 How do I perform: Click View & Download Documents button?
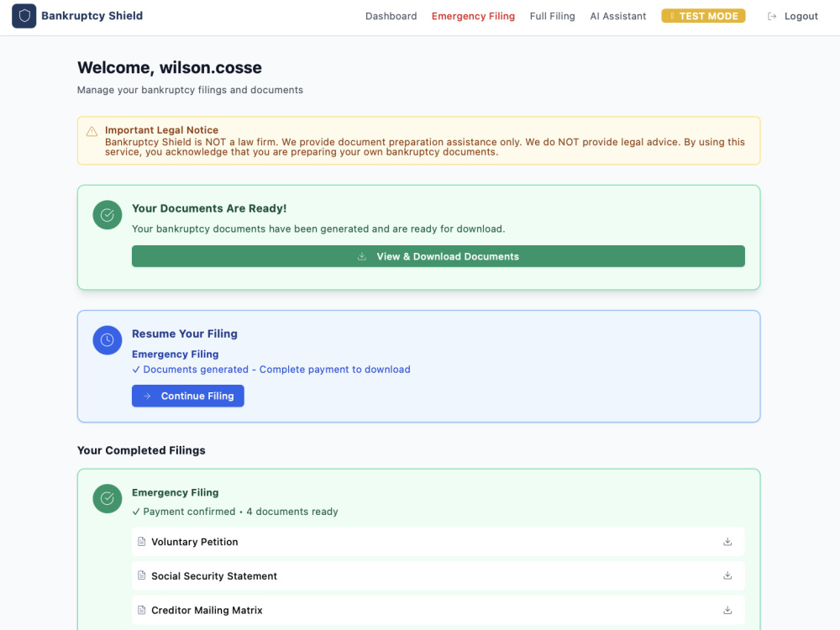pyautogui.click(x=438, y=256)
